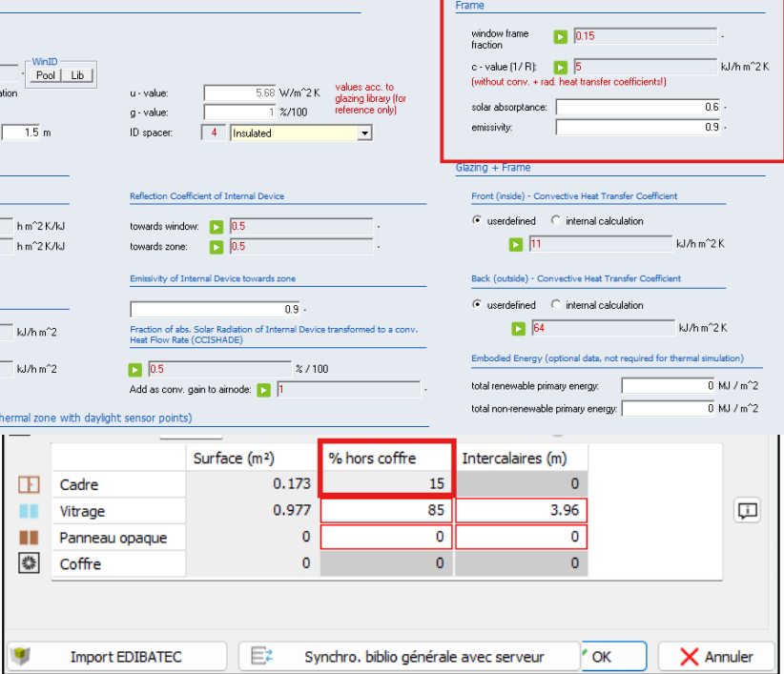Click green arrow next to c-value field
This screenshot has width=784, height=674.
coord(561,67)
